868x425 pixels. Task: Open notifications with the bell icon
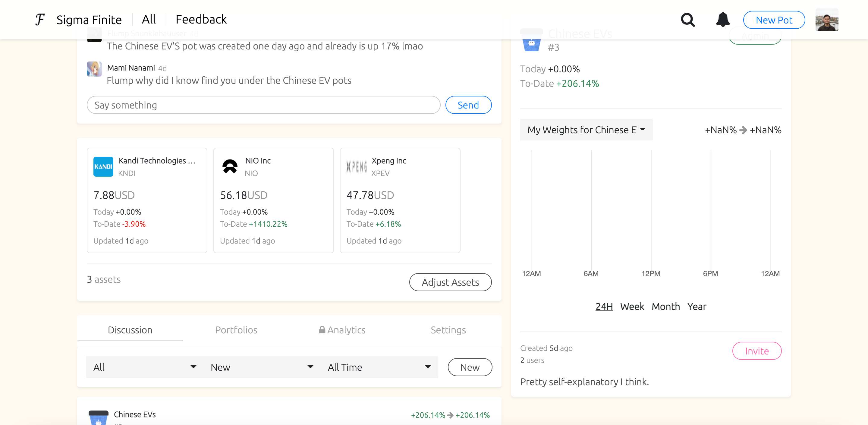point(722,20)
